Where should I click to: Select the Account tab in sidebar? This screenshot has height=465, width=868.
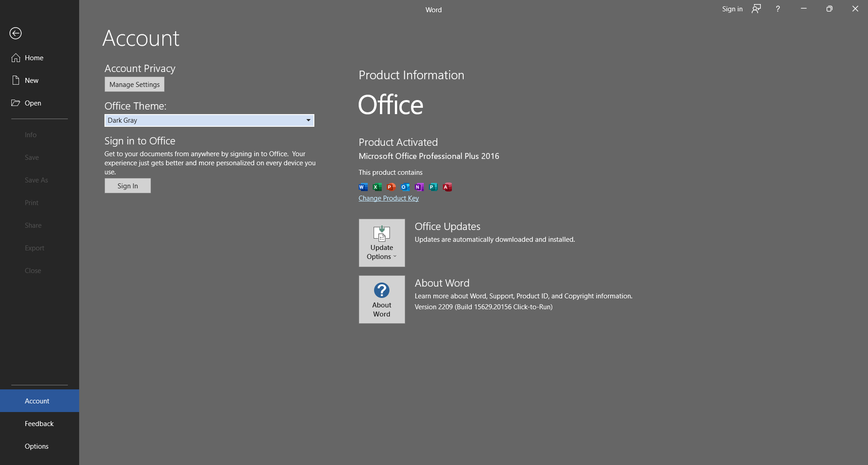[39, 401]
